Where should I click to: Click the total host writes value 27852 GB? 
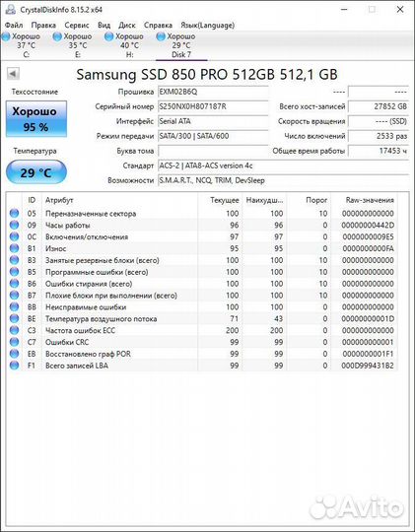click(379, 106)
